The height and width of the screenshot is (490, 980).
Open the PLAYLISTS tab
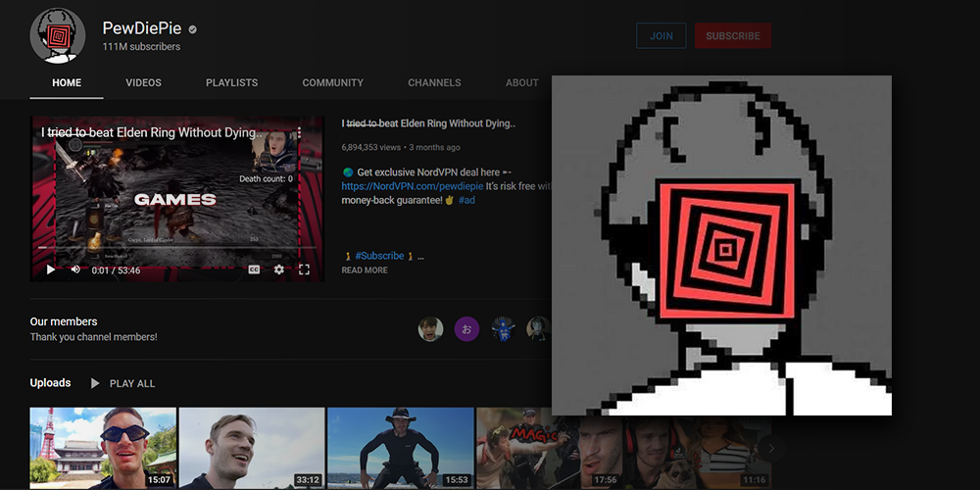[x=232, y=82]
